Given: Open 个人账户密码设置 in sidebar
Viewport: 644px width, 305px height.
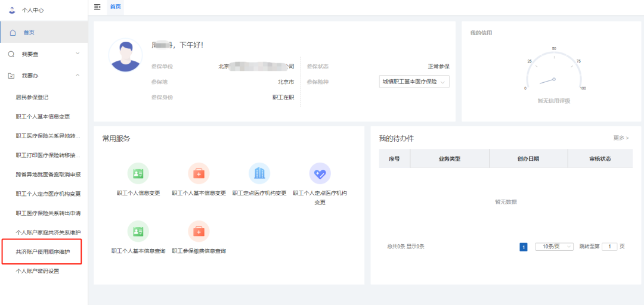Looking at the screenshot, I should tap(38, 271).
